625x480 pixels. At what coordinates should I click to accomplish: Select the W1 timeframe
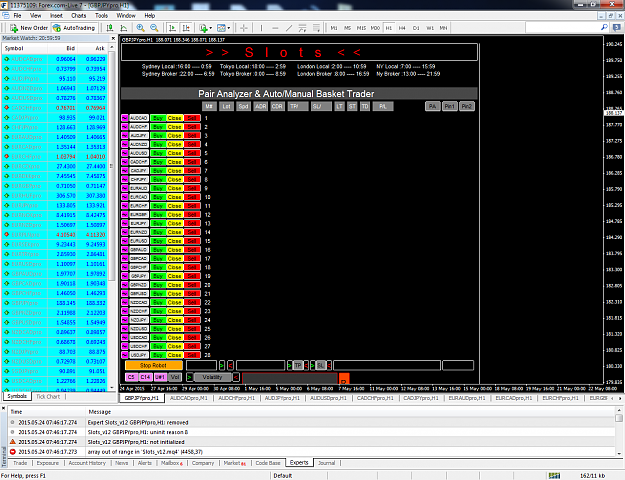tap(430, 28)
